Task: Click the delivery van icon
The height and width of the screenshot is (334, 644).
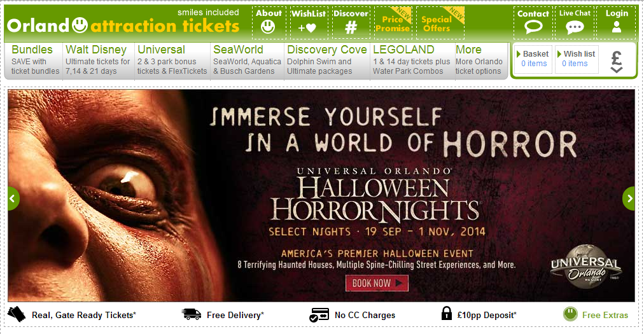Action: click(x=192, y=314)
